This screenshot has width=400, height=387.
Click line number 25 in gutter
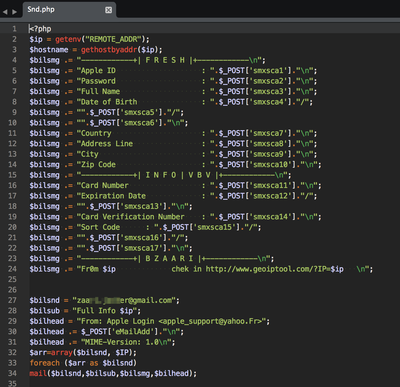[x=12, y=279]
